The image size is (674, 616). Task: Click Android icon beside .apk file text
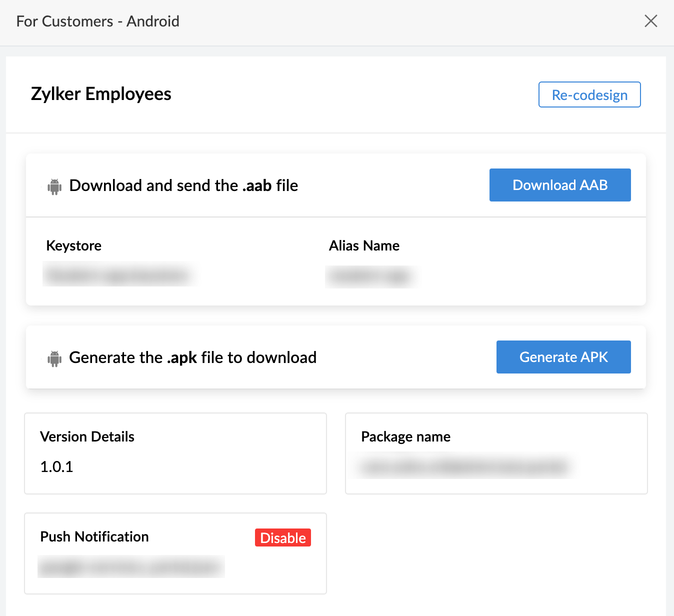tap(54, 358)
